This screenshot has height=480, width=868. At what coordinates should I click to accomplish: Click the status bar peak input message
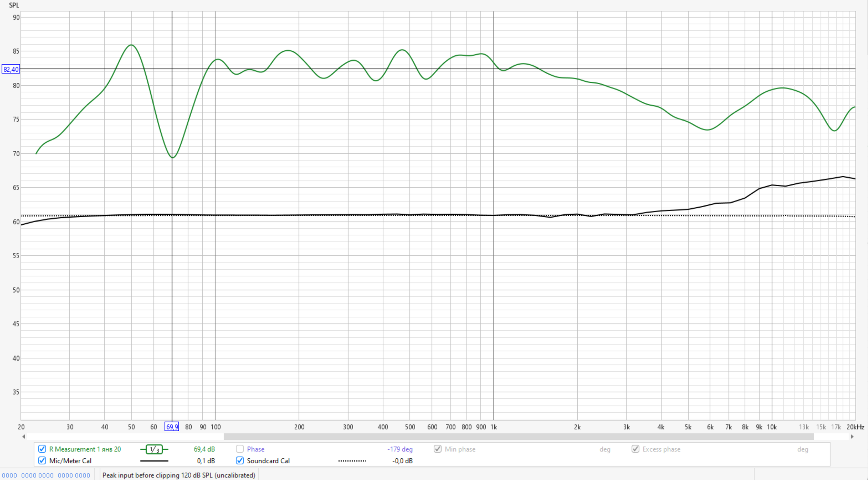(x=179, y=475)
